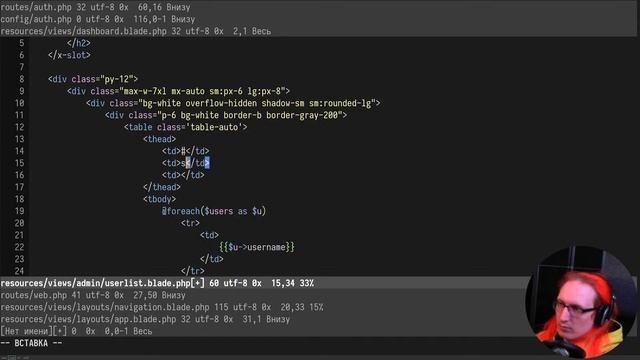
Task: Select the unnamed [Нет имени] buffer line
Action: [x=318, y=331]
